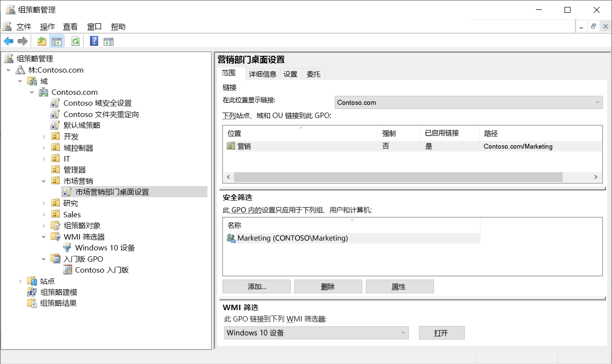Viewport: 612px width, 364px height.
Task: Open the Windows 10 设备 WMI 筛选器 dropdown
Action: (404, 332)
